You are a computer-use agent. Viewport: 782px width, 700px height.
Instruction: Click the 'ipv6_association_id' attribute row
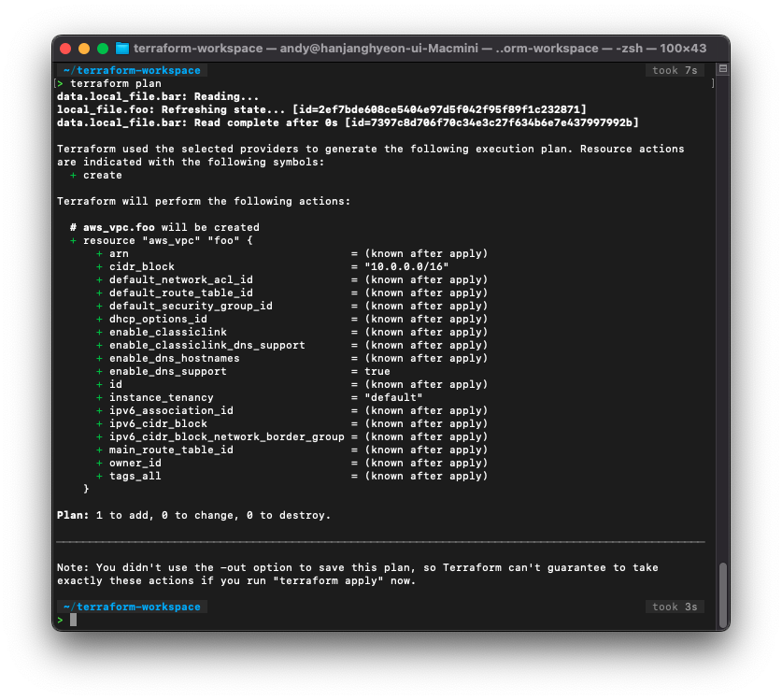[291, 410]
